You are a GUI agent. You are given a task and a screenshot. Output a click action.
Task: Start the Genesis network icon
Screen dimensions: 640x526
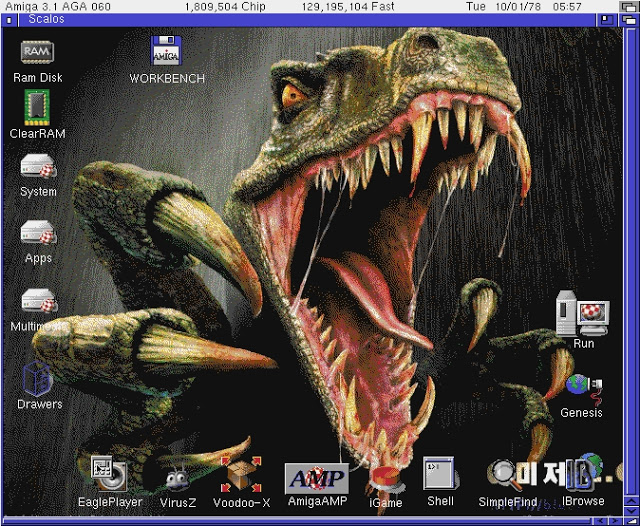point(584,388)
